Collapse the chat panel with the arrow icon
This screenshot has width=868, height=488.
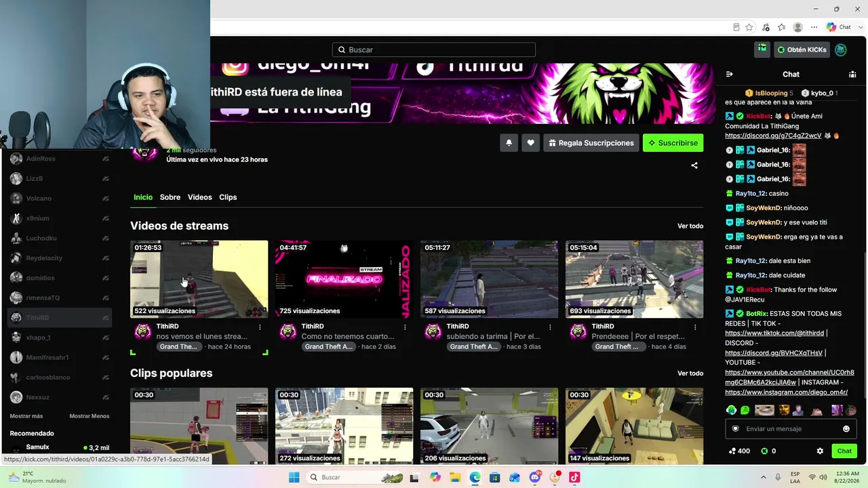tap(729, 74)
